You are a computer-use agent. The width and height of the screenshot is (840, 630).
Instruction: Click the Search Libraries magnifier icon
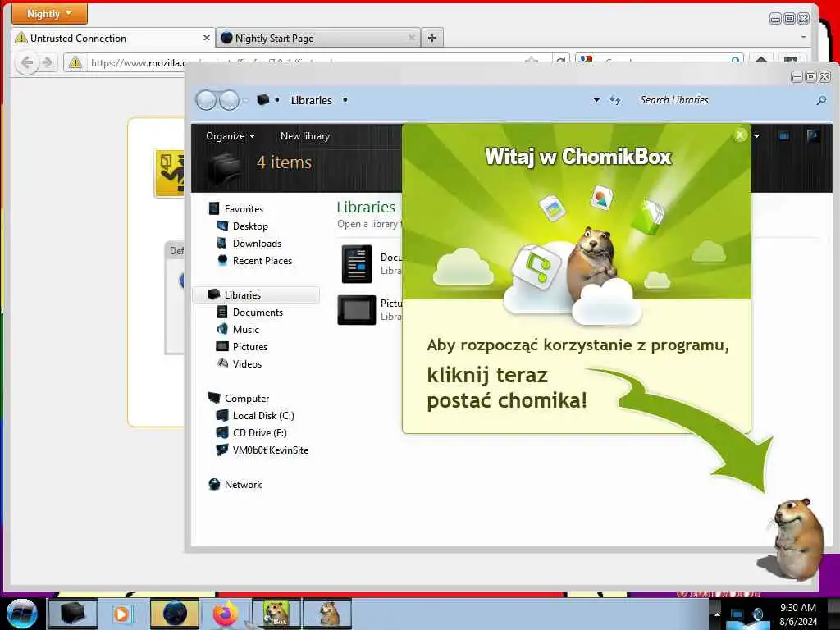(x=821, y=100)
